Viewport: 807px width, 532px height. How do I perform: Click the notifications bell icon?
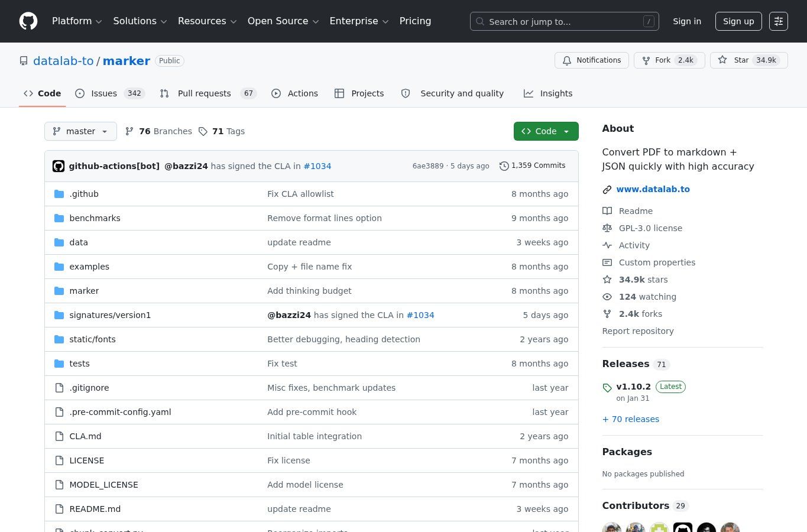(567, 60)
